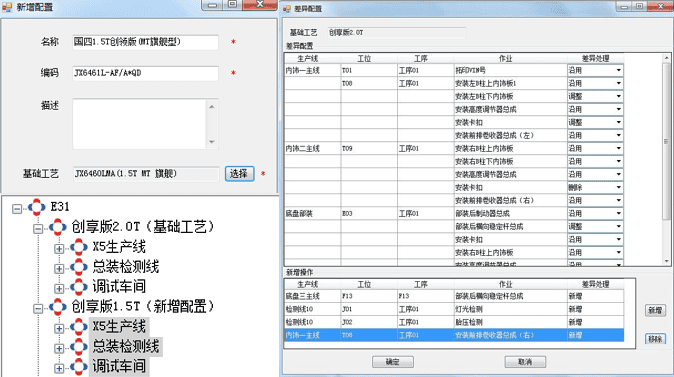Click the 差异配置 table scroll-up arrow
Image resolution: width=674 pixels, height=377 pixels.
pyautogui.click(x=666, y=58)
